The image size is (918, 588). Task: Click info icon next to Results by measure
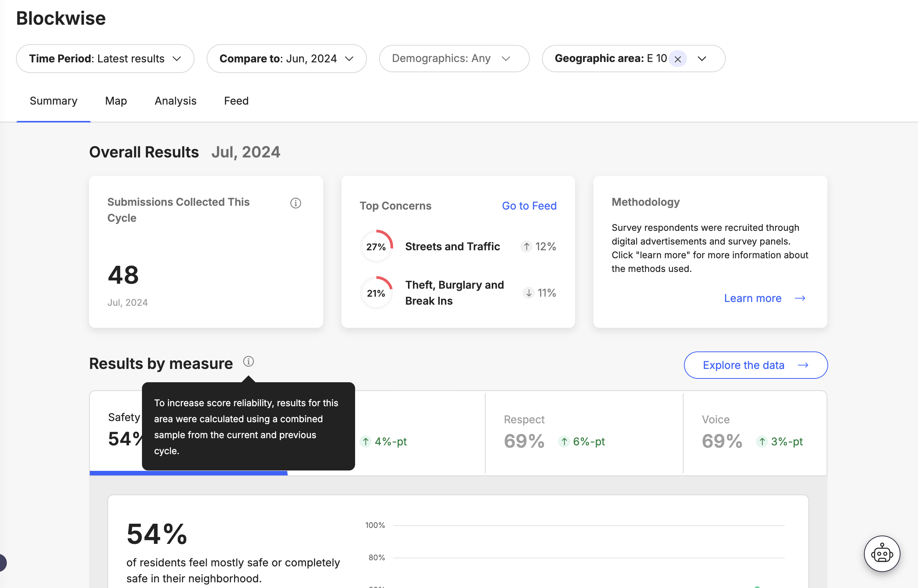pos(248,361)
